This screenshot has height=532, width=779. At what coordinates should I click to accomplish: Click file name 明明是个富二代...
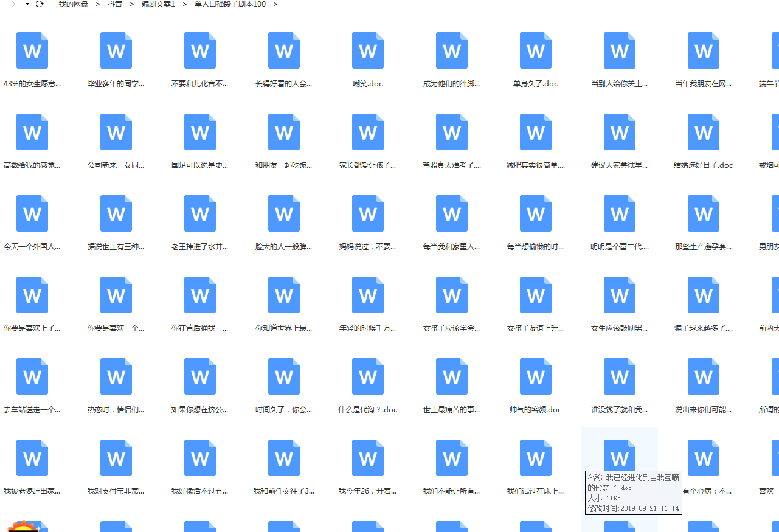tap(620, 247)
